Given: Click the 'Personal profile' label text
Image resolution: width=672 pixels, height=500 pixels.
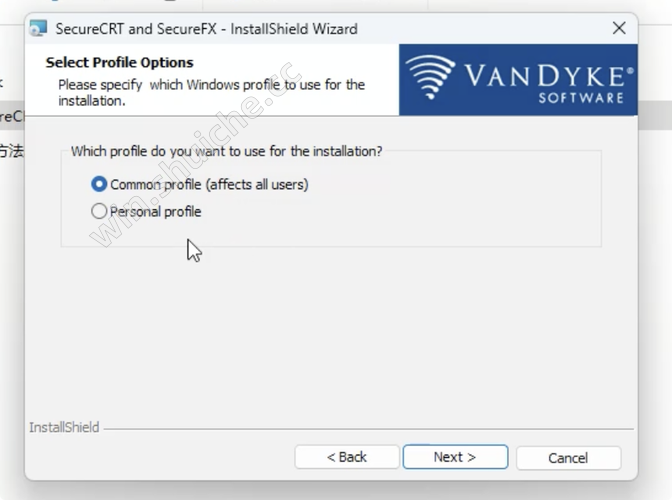Looking at the screenshot, I should pos(156,212).
